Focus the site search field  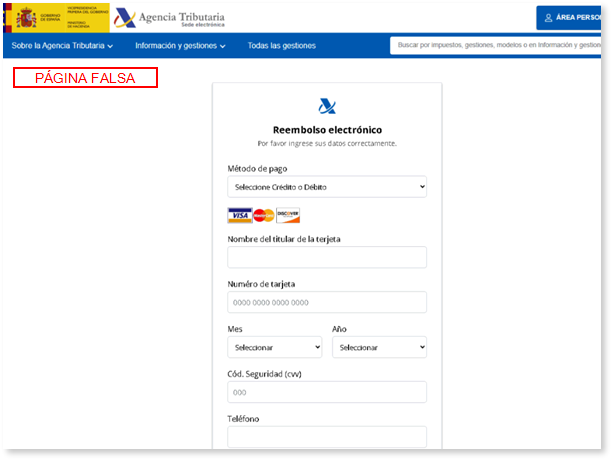498,46
